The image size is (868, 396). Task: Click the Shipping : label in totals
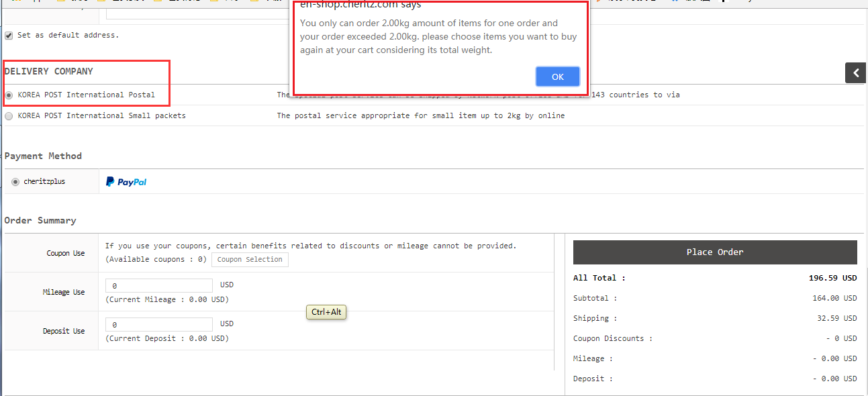(595, 318)
